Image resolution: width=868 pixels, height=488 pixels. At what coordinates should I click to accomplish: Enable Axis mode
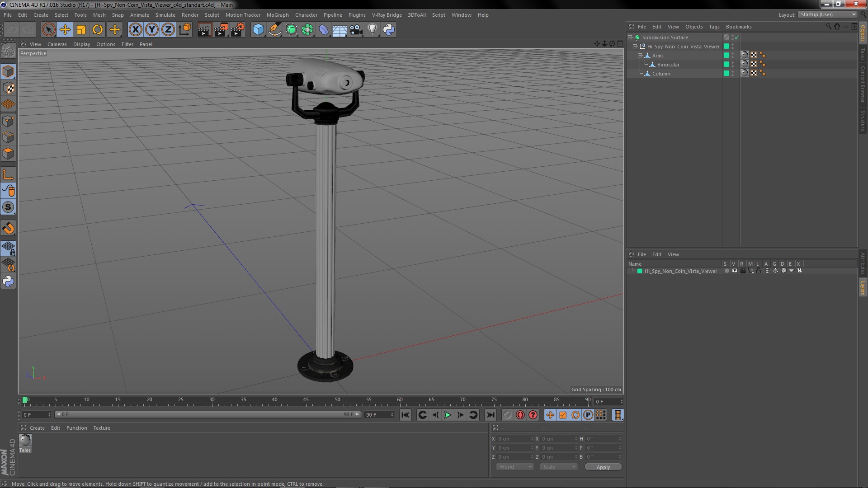(8, 174)
